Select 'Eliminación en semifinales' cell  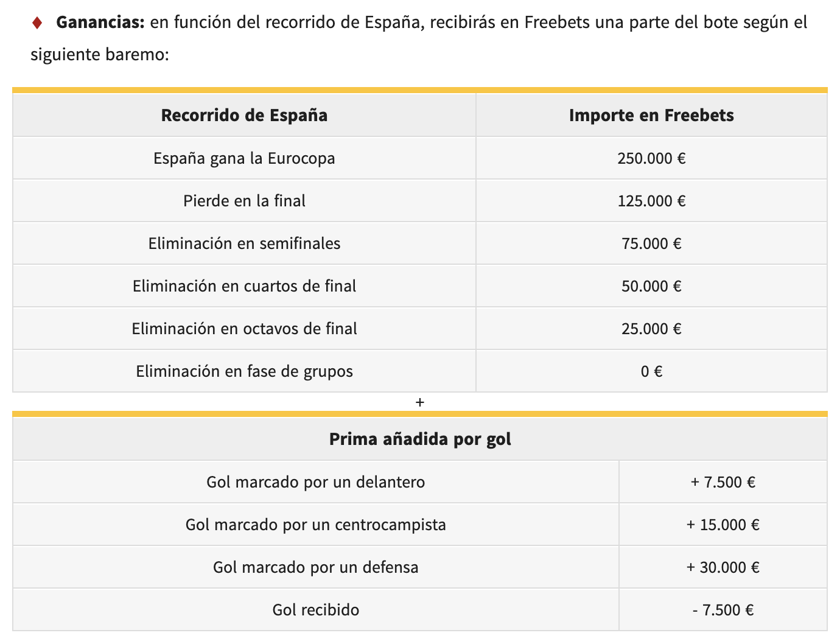click(x=244, y=243)
